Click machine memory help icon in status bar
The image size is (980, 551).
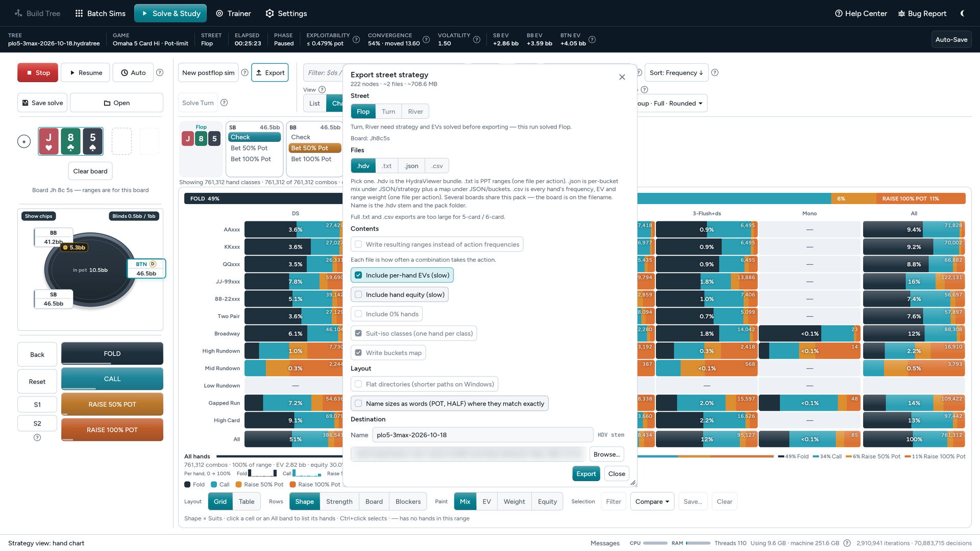[847, 543]
